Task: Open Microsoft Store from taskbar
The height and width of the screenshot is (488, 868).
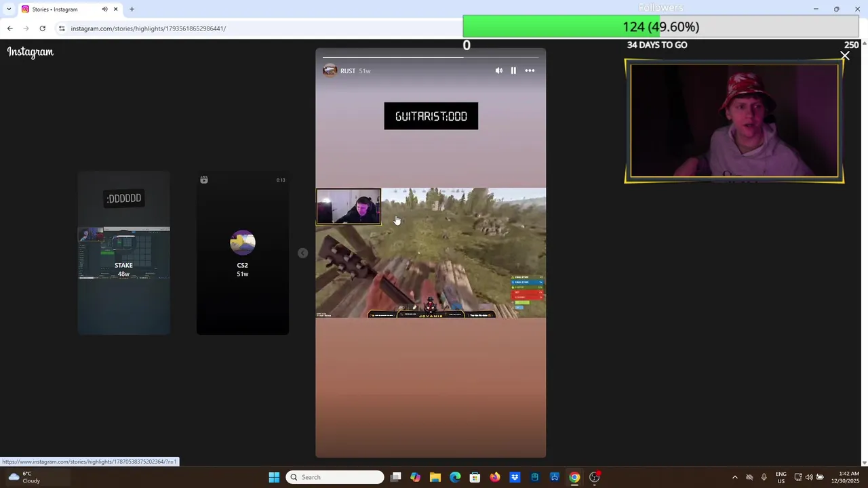Action: pyautogui.click(x=475, y=477)
